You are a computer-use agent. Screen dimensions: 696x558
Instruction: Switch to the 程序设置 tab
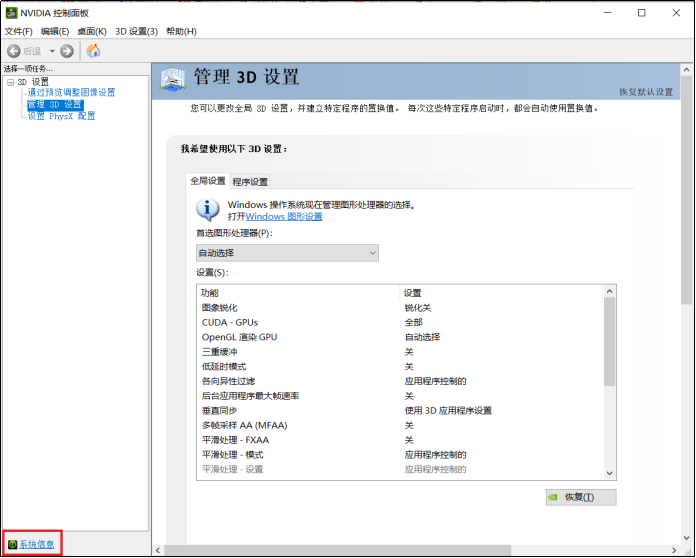coord(250,182)
